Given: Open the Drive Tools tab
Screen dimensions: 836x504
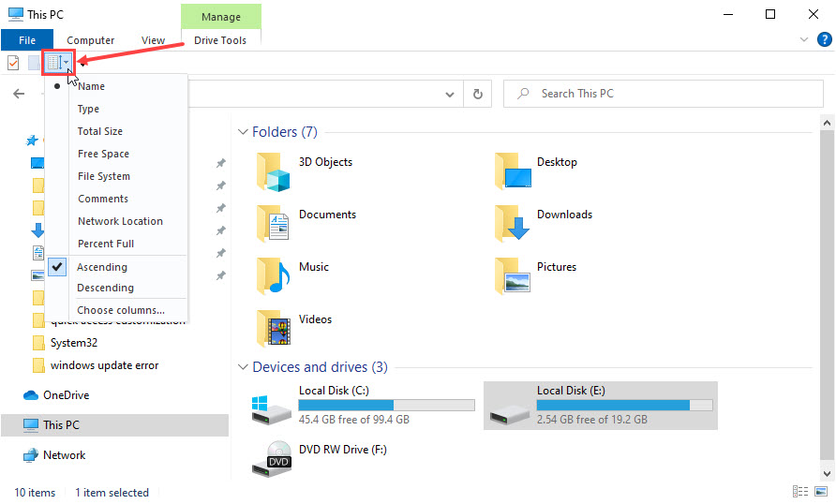Looking at the screenshot, I should point(220,40).
